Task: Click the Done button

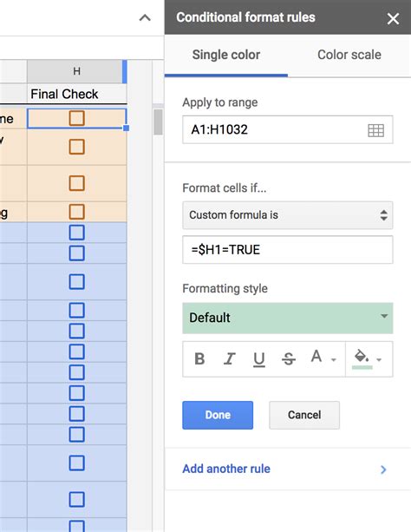Action: click(218, 415)
